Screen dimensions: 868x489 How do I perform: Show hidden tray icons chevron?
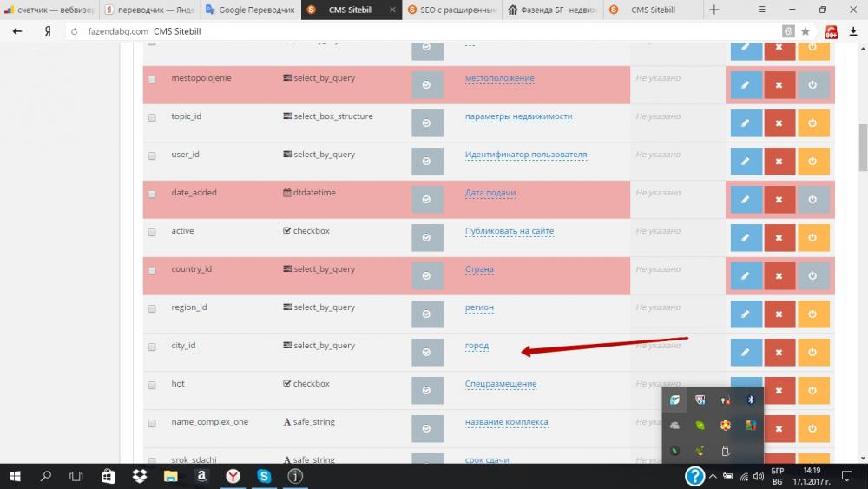[713, 476]
